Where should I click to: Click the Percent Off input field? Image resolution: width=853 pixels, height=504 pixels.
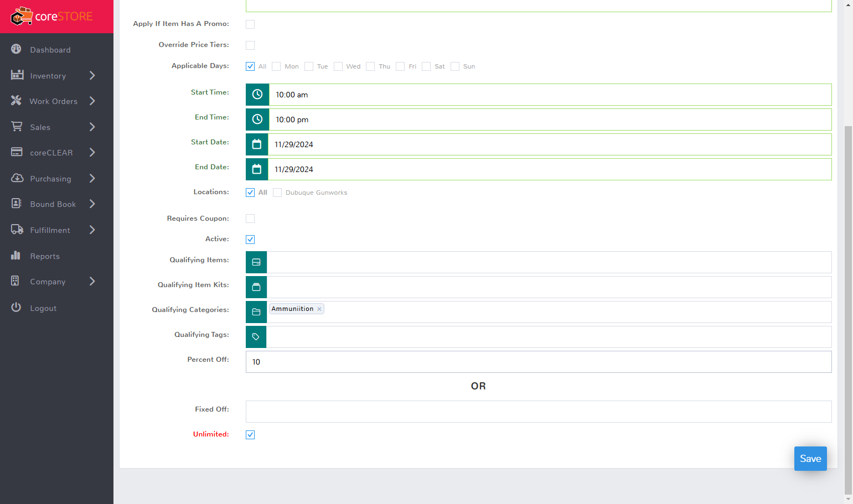tap(539, 362)
